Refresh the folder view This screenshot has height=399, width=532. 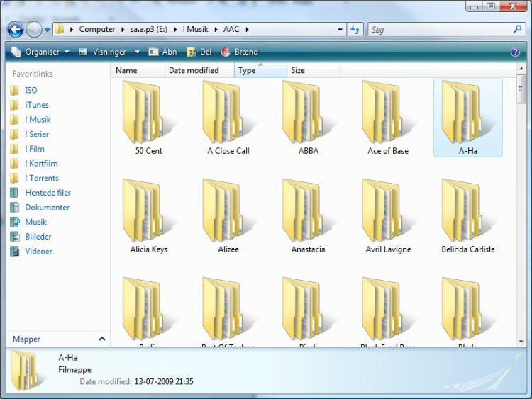click(x=355, y=30)
